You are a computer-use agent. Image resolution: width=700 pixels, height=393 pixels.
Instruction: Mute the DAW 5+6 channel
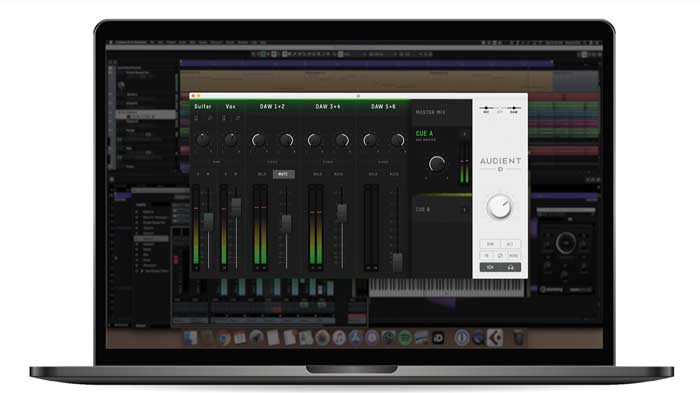(394, 174)
